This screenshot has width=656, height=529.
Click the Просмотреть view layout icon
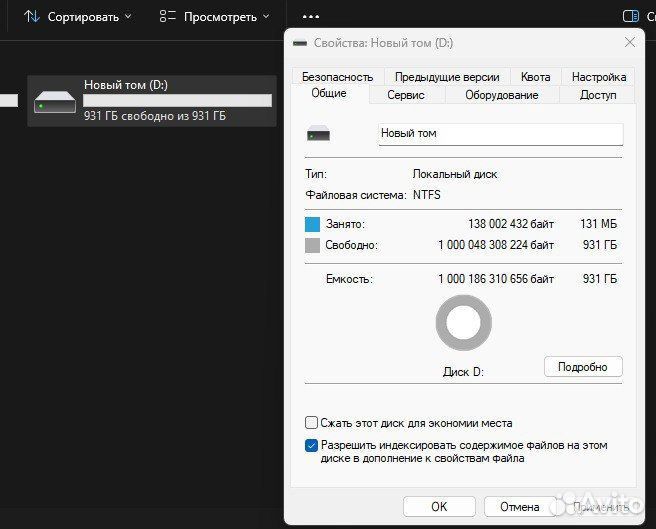(x=168, y=17)
